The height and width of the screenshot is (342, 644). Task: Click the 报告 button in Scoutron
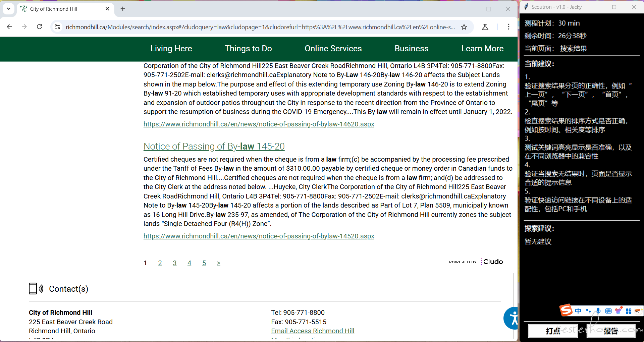pyautogui.click(x=611, y=331)
